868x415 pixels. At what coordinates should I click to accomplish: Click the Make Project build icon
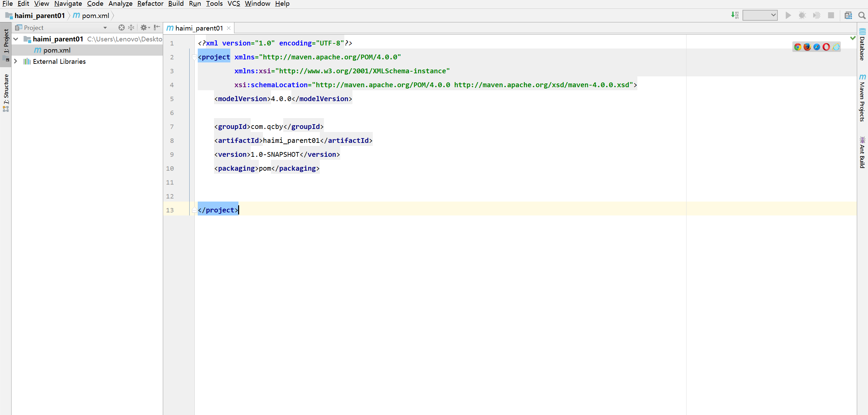[735, 15]
